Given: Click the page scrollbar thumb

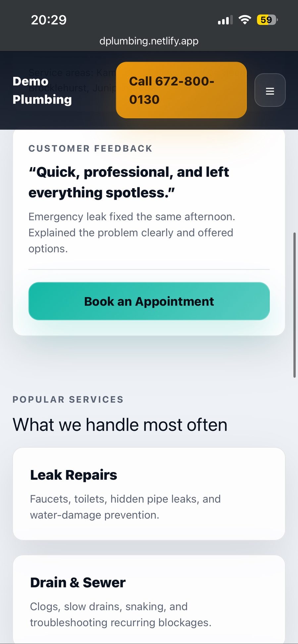Looking at the screenshot, I should click(294, 304).
